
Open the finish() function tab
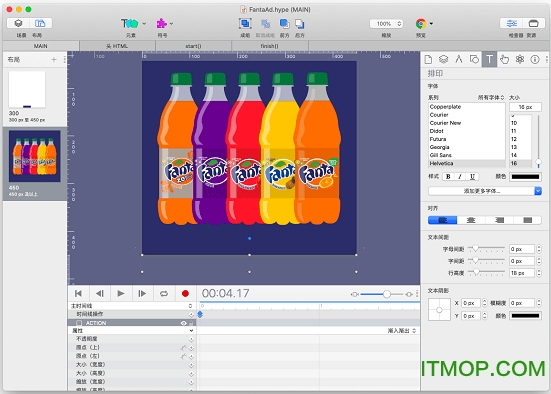[x=270, y=46]
